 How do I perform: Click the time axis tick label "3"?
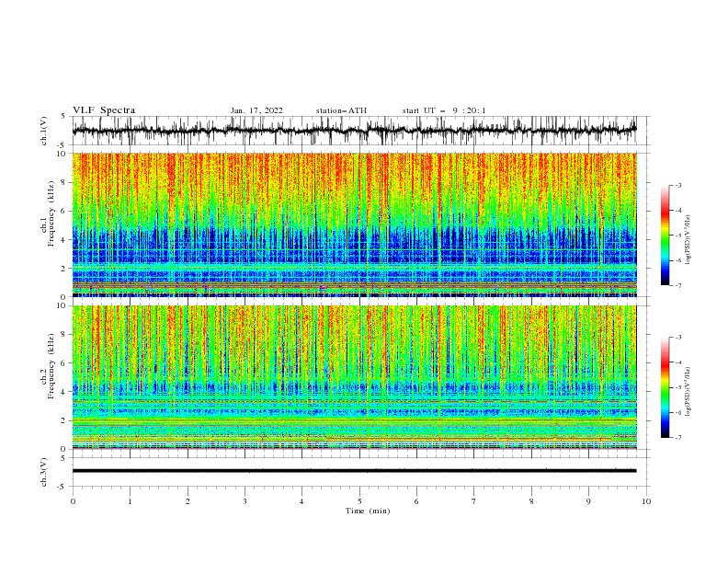245,501
